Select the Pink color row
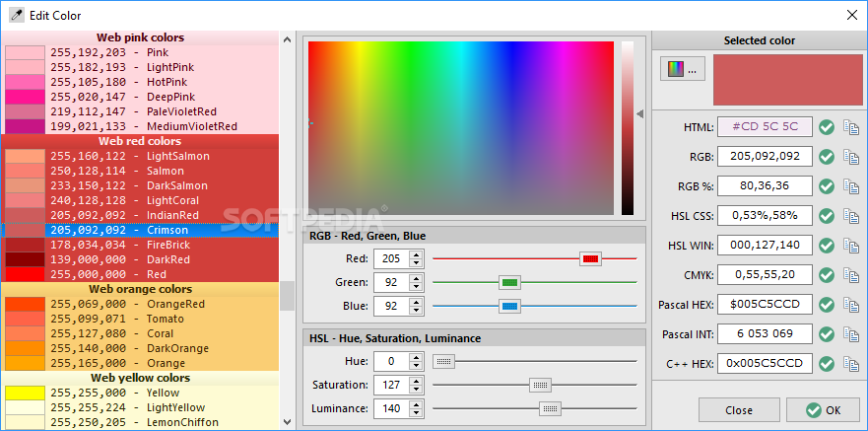The image size is (868, 431). 140,52
